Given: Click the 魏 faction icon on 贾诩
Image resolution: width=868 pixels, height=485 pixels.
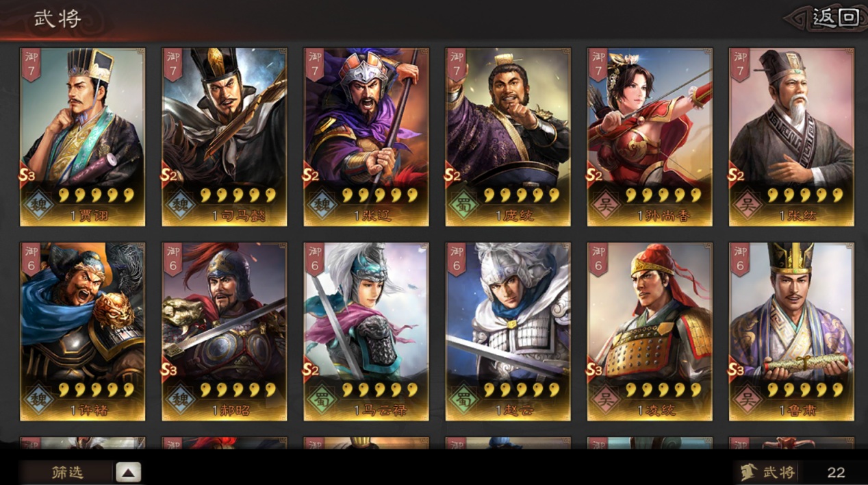Looking at the screenshot, I should pyautogui.click(x=38, y=204).
